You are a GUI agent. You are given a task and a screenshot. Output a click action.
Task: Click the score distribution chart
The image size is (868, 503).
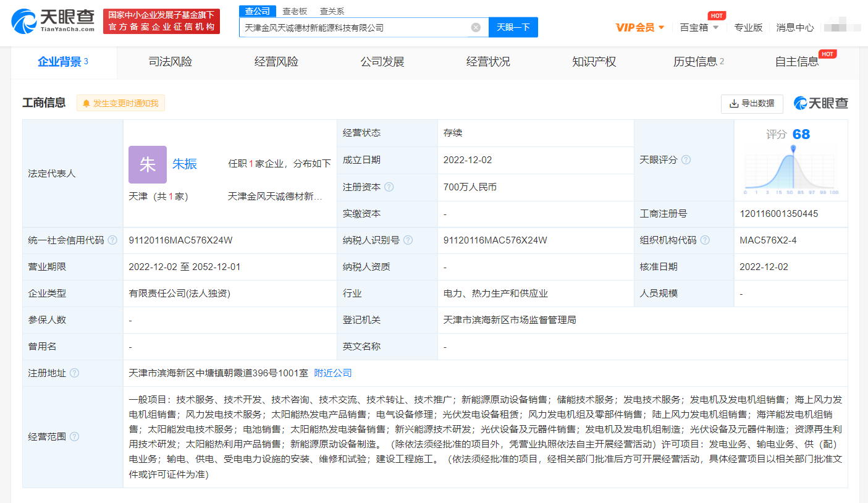pyautogui.click(x=791, y=171)
